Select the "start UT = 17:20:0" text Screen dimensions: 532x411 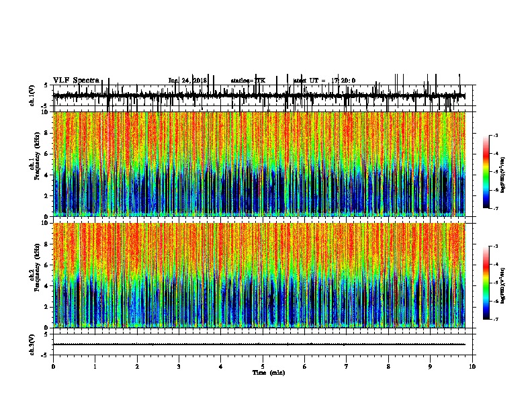pos(324,81)
